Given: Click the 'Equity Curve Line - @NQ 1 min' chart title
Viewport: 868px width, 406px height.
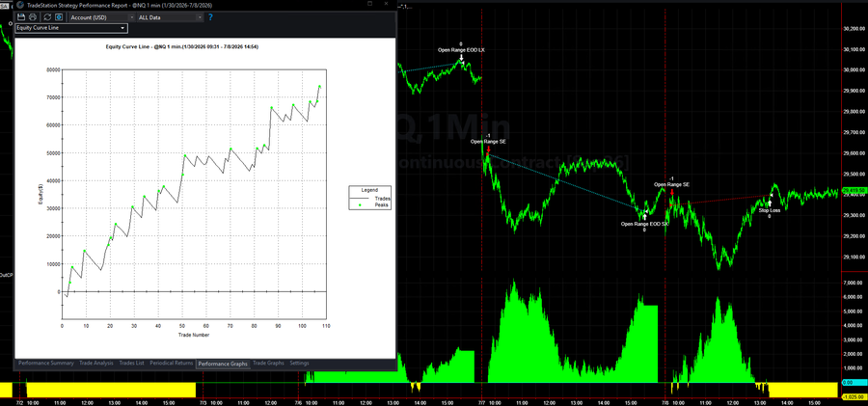Looking at the screenshot, I should coord(182,47).
